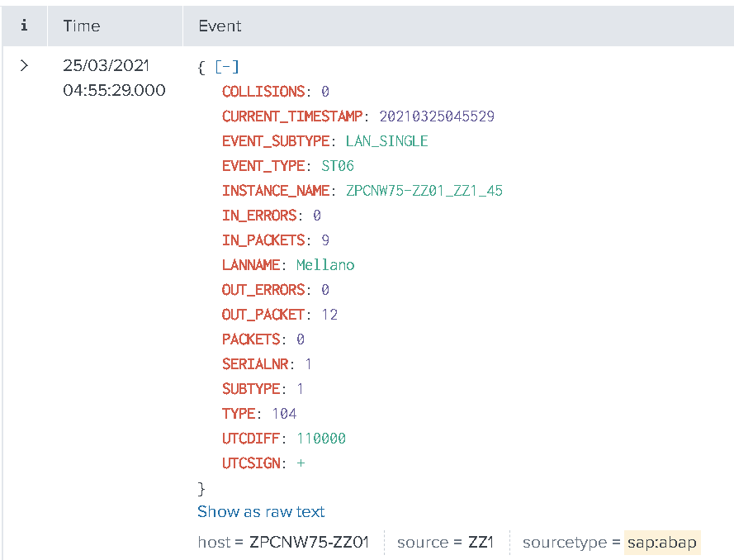
Task: Expand event details with the row chevron
Action: [24, 66]
